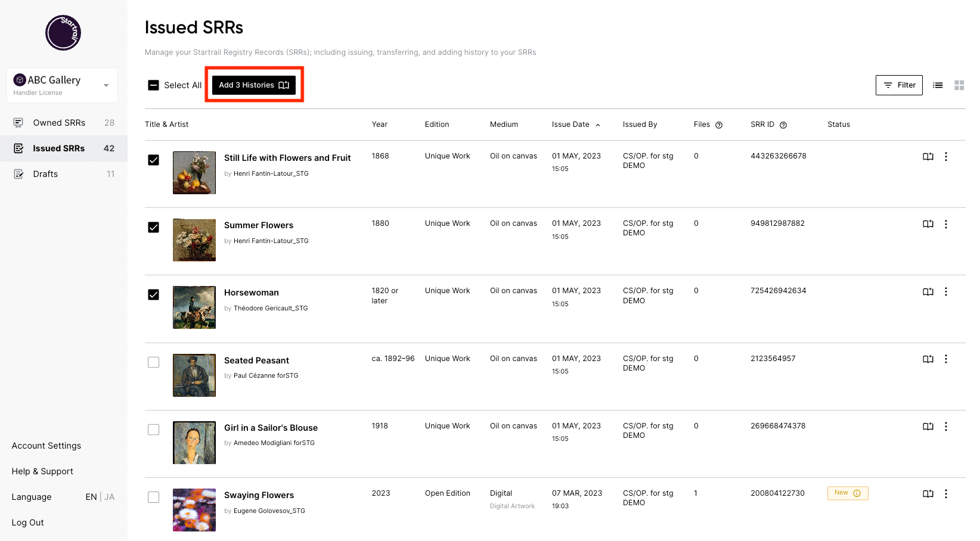
Task: Check the Seated Peasant checkbox
Action: pyautogui.click(x=154, y=362)
